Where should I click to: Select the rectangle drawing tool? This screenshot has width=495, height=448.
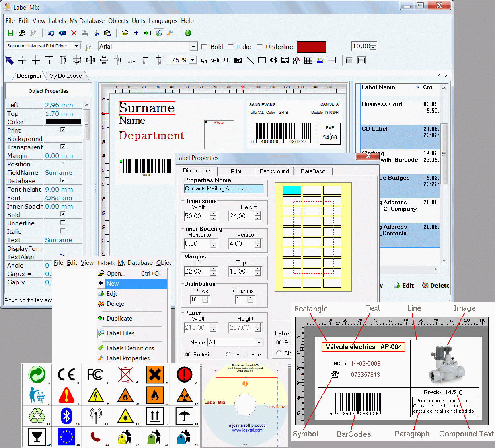[x=262, y=60]
